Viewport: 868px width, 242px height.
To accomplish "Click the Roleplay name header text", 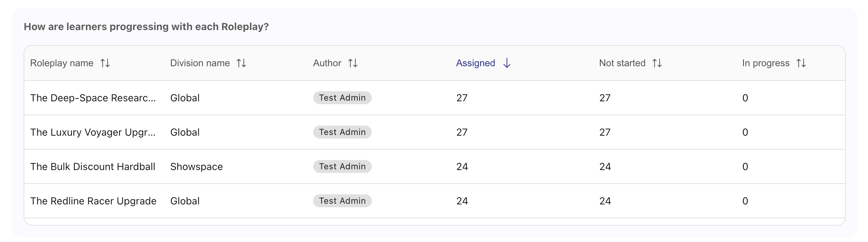I will [62, 63].
